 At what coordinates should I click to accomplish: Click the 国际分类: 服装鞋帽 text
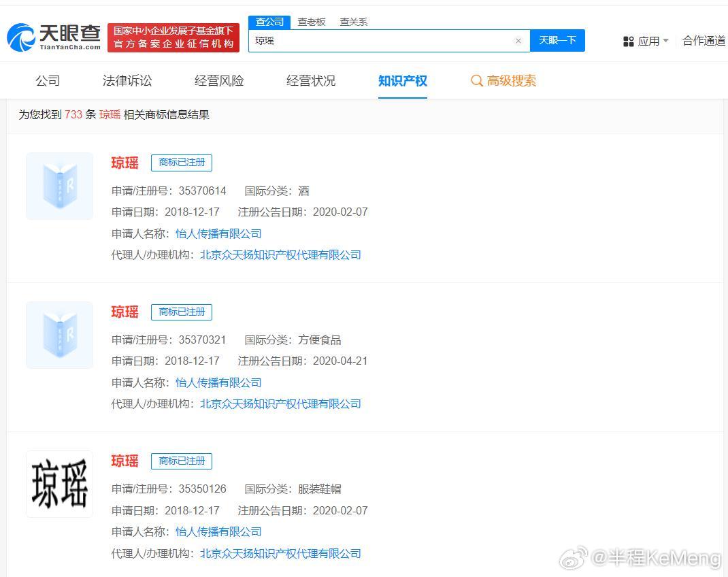point(293,489)
